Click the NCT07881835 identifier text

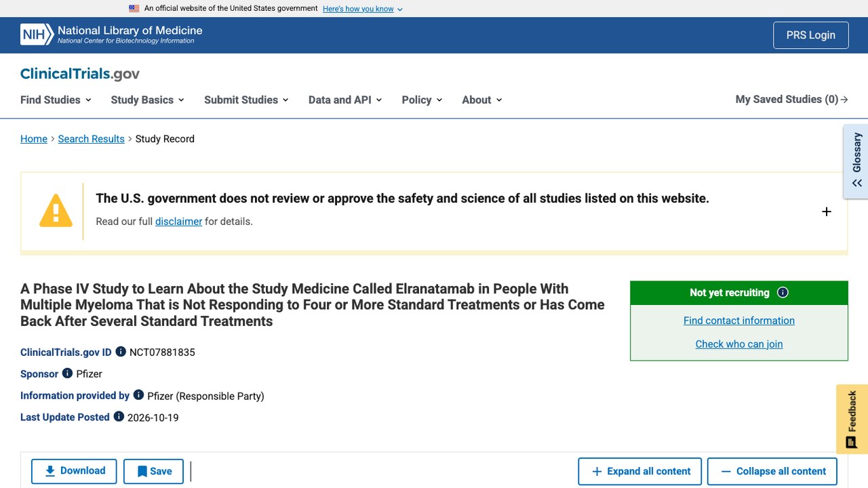pos(162,352)
